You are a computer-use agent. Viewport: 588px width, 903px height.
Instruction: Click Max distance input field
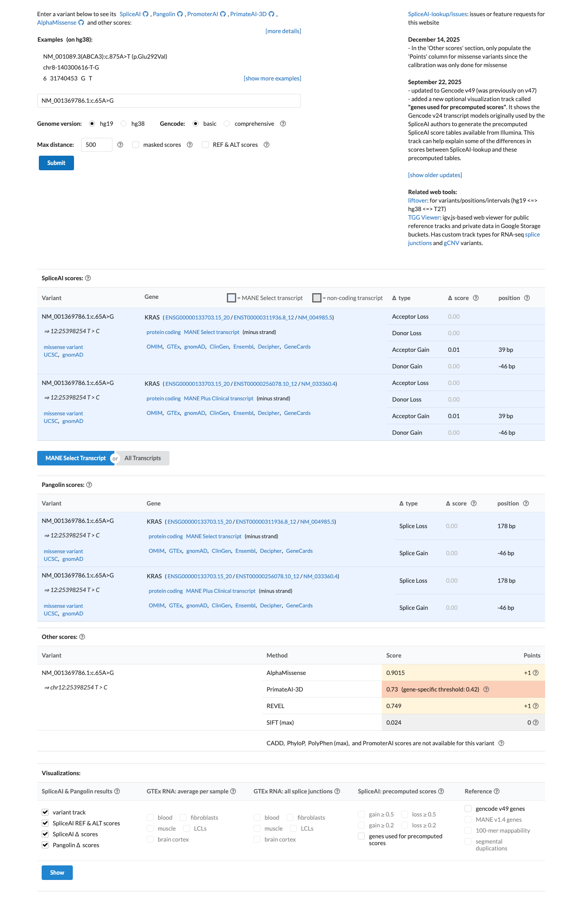(97, 145)
